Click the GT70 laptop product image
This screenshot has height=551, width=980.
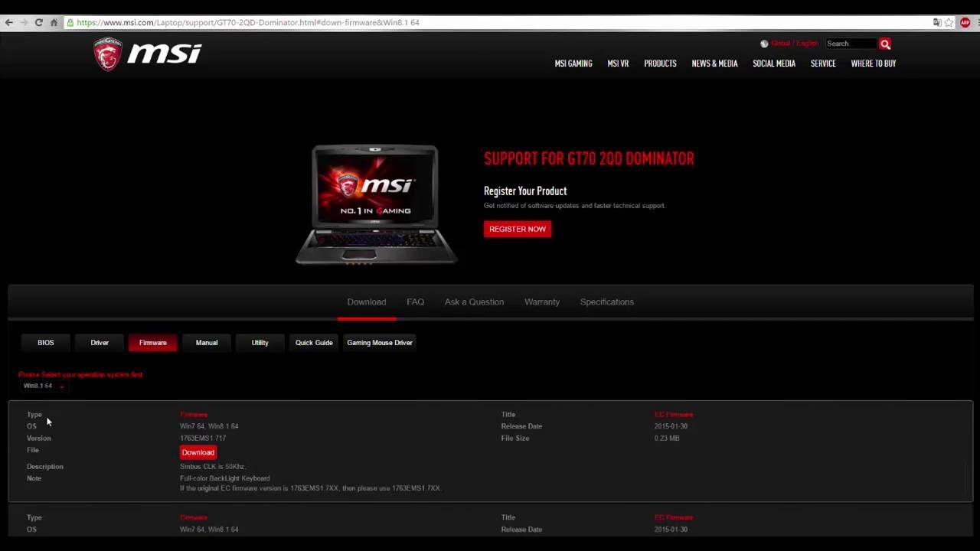[376, 204]
